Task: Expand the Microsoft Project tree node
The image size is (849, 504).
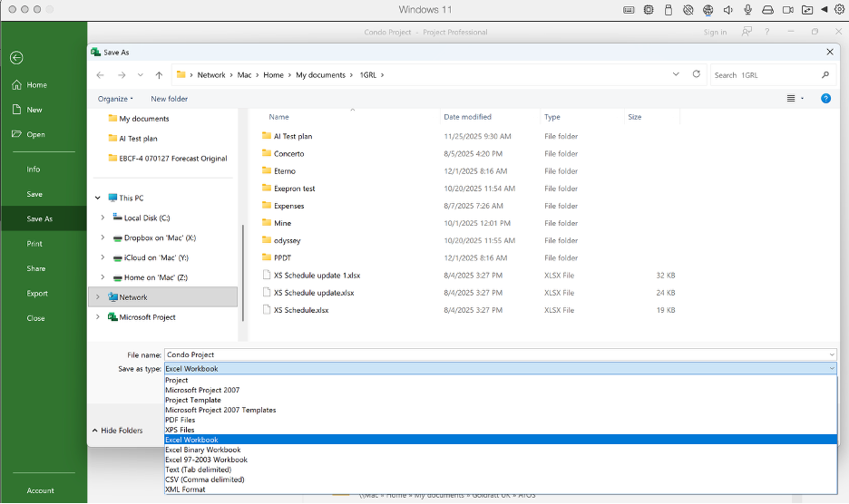Action: tap(97, 317)
